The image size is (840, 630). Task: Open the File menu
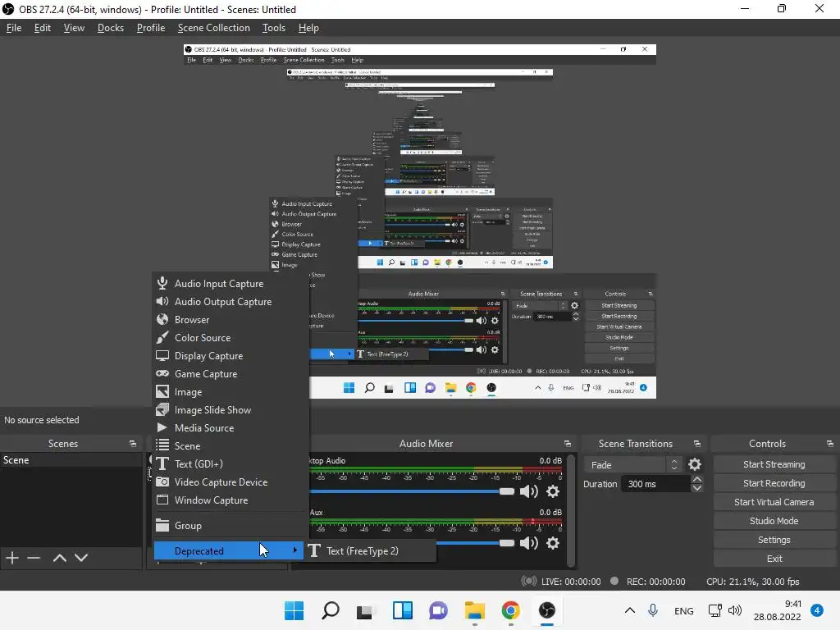[14, 28]
